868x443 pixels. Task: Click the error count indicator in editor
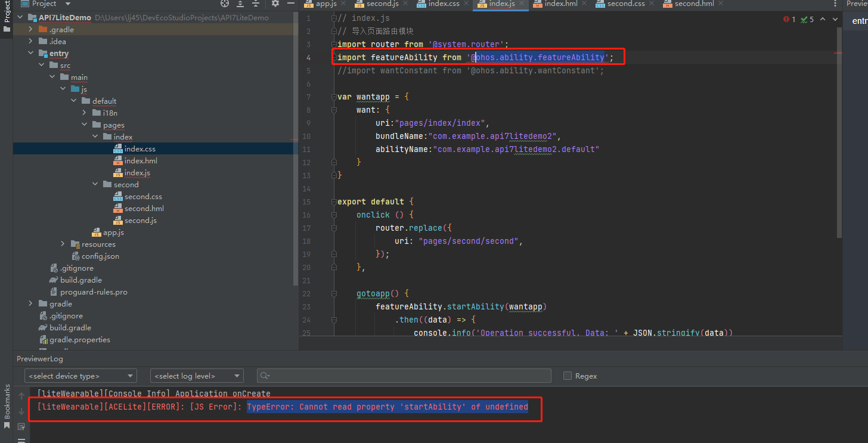(x=789, y=20)
